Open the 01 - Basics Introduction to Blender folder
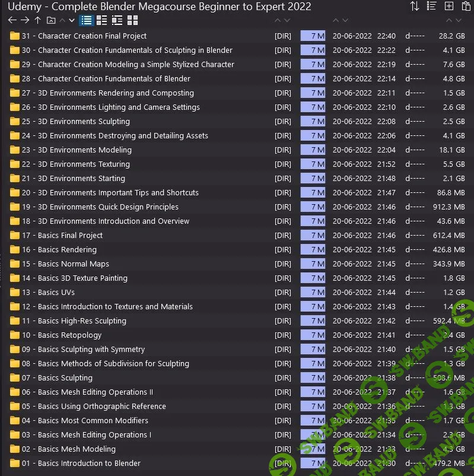474x476 pixels. (x=89, y=463)
